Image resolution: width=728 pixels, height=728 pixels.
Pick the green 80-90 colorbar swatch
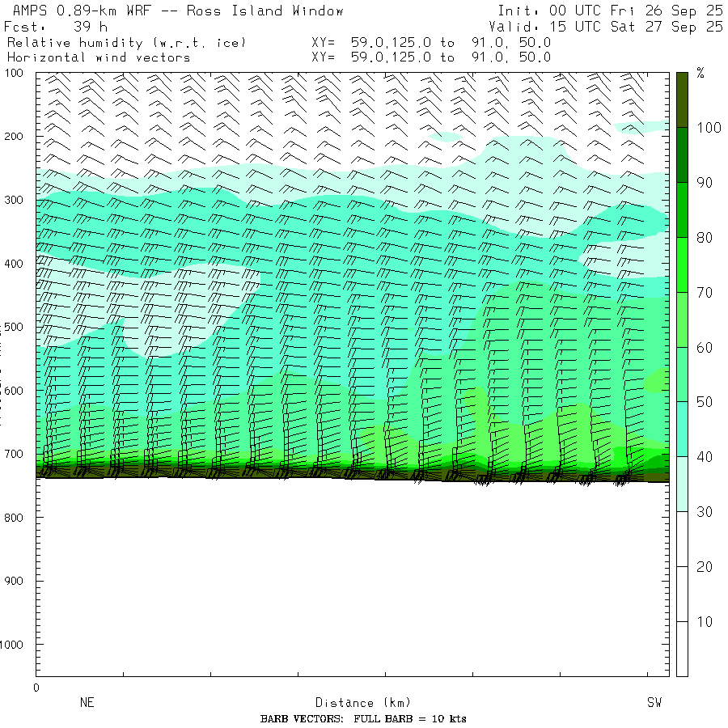pos(682,210)
